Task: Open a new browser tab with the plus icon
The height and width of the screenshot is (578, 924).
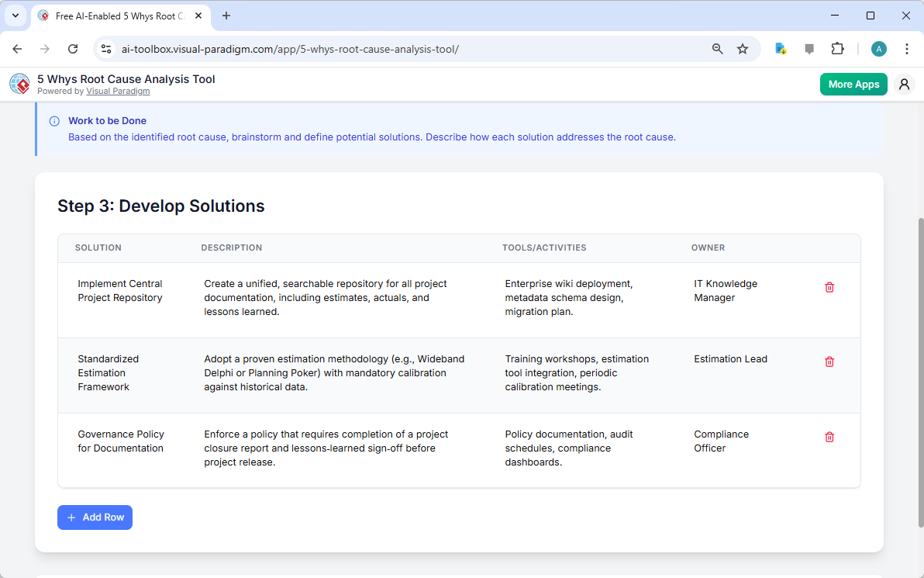Action: click(x=226, y=16)
